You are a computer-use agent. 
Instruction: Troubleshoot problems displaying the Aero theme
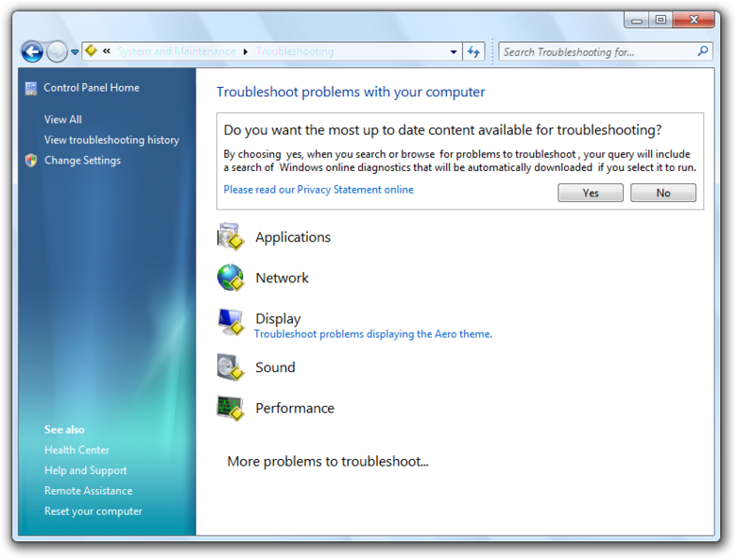click(x=373, y=334)
